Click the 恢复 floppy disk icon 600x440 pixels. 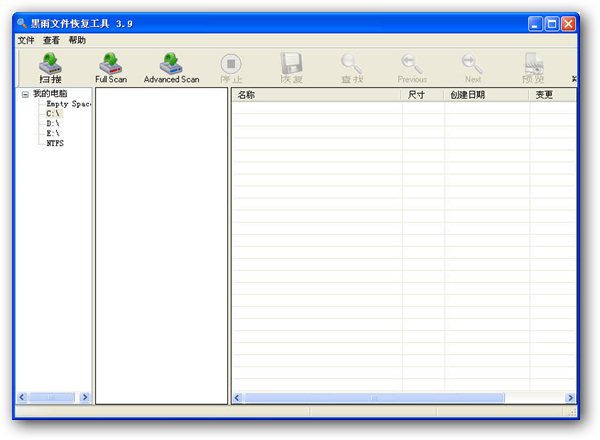[292, 67]
